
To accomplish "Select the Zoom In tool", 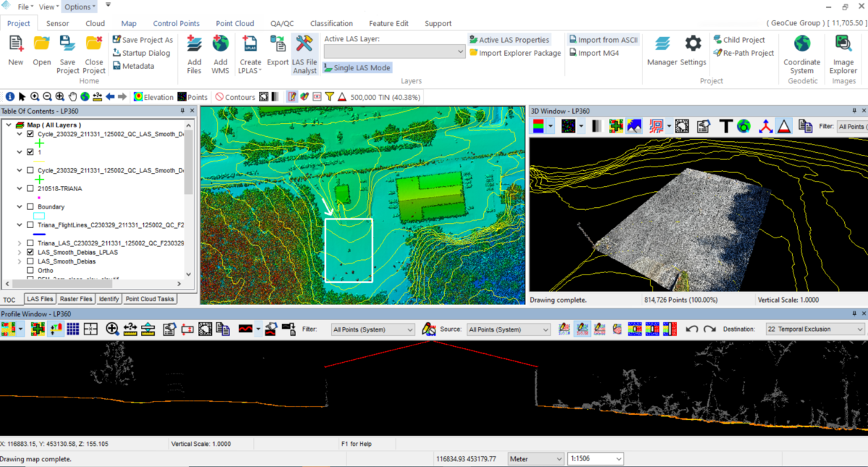I will click(x=35, y=96).
